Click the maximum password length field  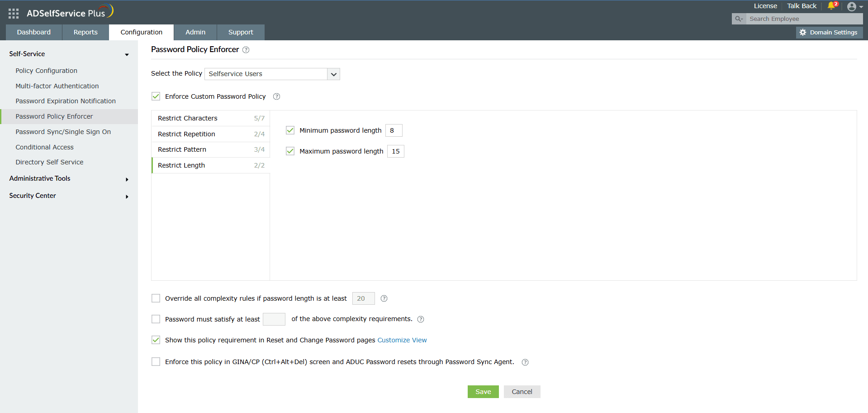(x=396, y=151)
